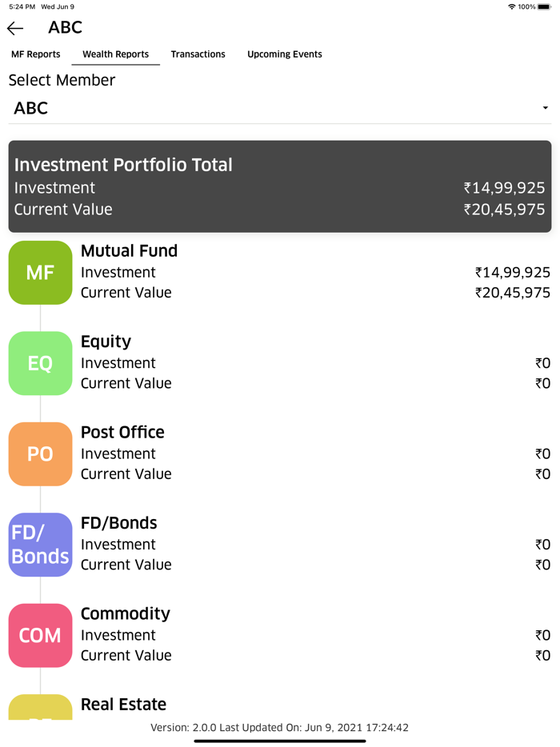Select the ABC member field
560x747 pixels.
280,109
